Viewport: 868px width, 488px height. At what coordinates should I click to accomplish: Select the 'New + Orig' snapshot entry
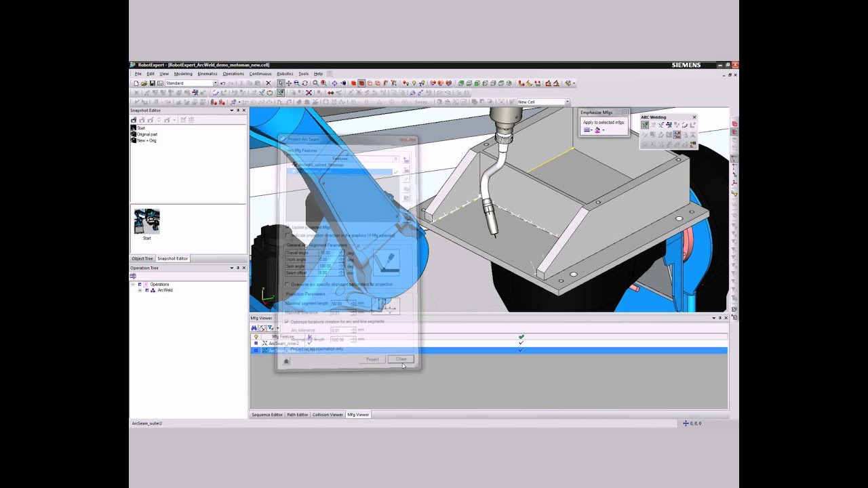[146, 140]
